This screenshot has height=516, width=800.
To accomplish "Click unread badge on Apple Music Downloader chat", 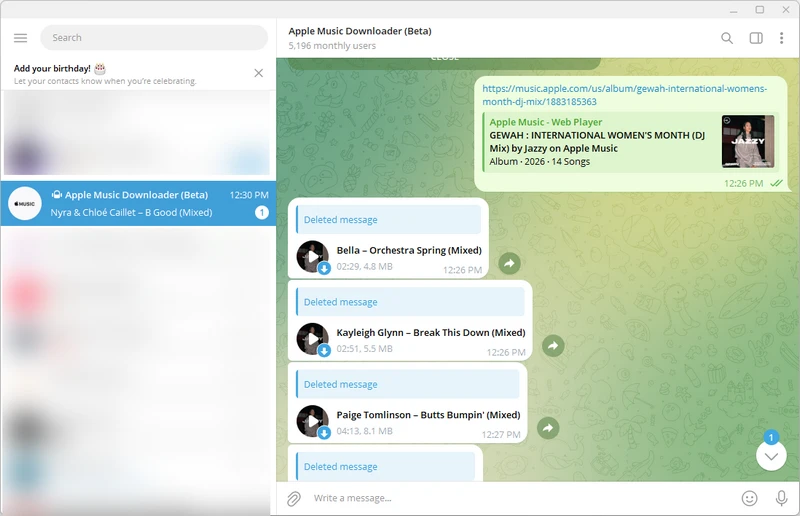I will (x=262, y=212).
